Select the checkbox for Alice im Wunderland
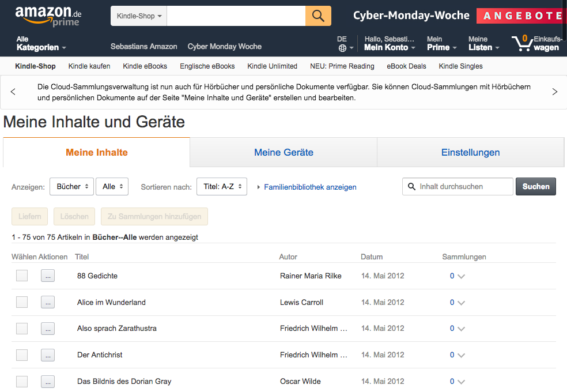 22,302
